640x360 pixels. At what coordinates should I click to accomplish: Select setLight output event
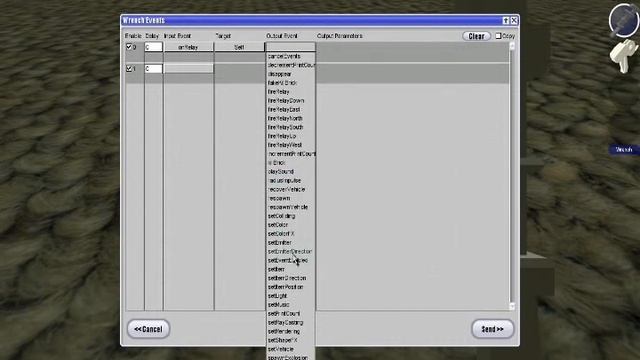278,296
